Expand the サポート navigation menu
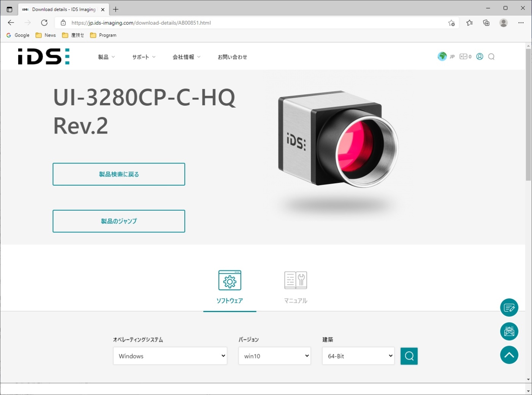Viewport: 532px width, 395px height. tap(144, 57)
